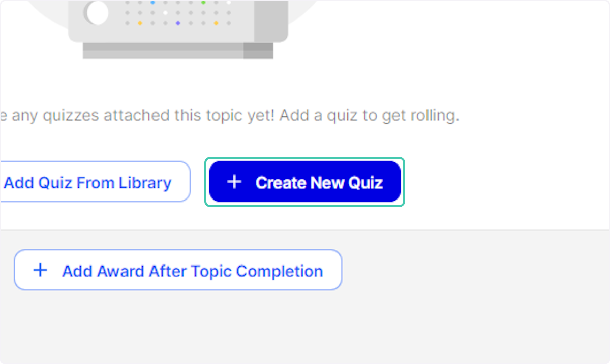Click a yellow dot on the device graphic
The image size is (610, 364).
[140, 22]
